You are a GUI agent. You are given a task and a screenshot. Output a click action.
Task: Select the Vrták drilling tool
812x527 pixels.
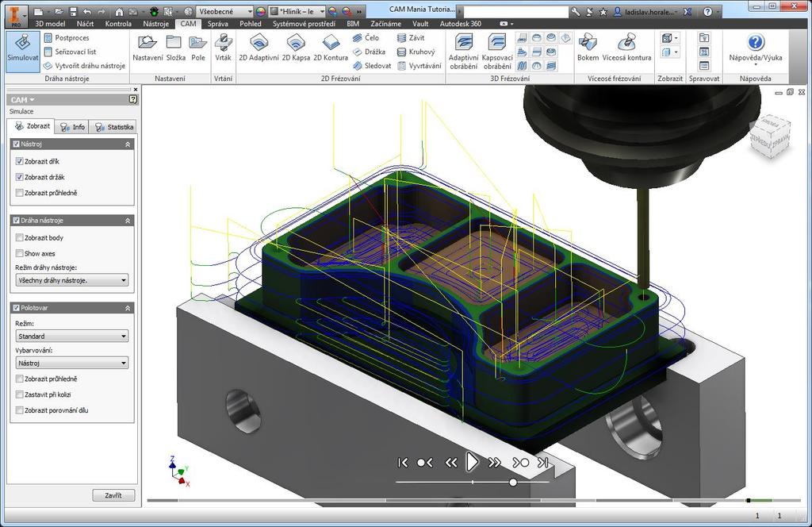click(x=223, y=48)
